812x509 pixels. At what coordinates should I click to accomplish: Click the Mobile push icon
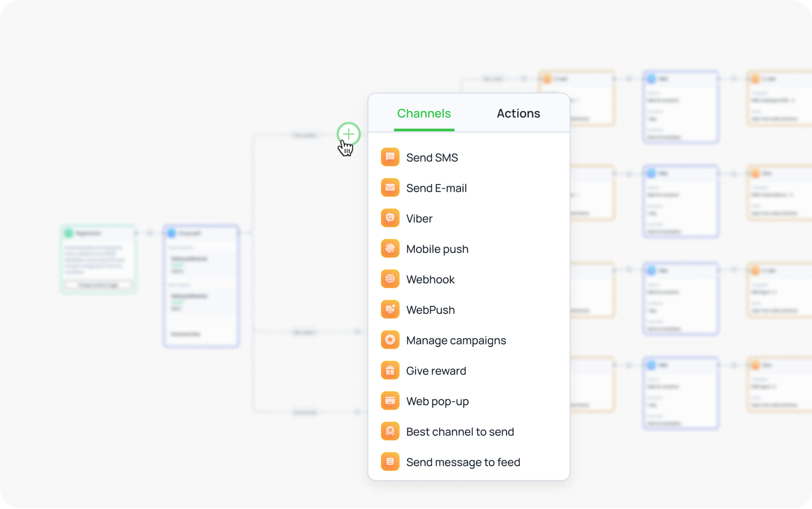pyautogui.click(x=390, y=249)
